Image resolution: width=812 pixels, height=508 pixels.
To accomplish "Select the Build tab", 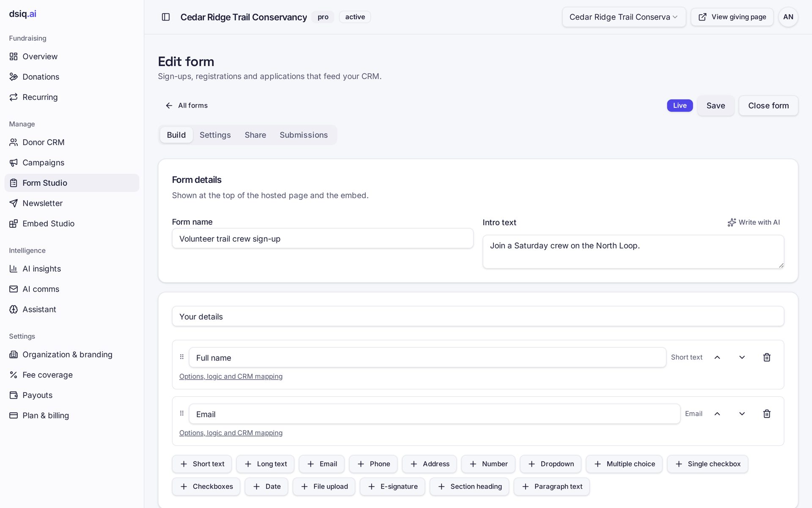I will (x=176, y=135).
